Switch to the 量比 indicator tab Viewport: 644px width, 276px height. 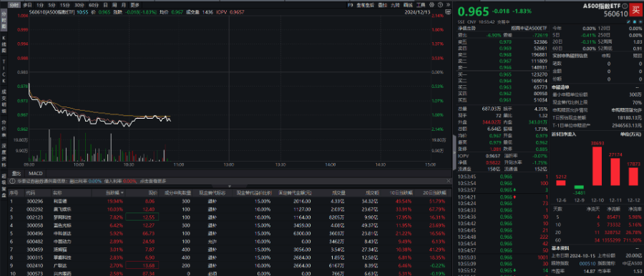pos(16,173)
